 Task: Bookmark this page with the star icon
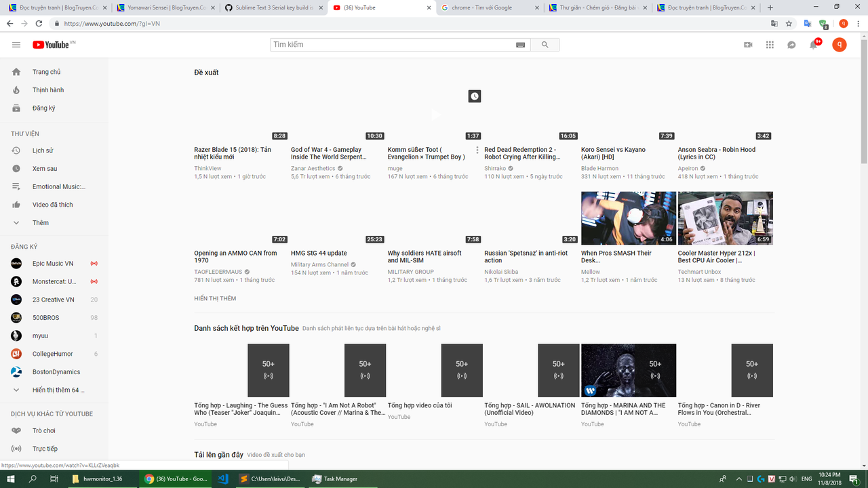tap(789, 23)
